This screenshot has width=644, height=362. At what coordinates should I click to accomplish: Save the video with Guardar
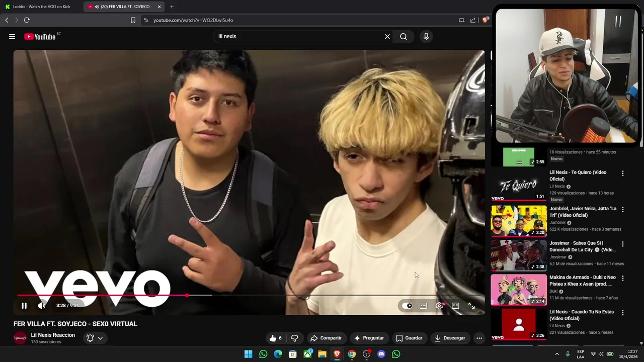tap(409, 338)
